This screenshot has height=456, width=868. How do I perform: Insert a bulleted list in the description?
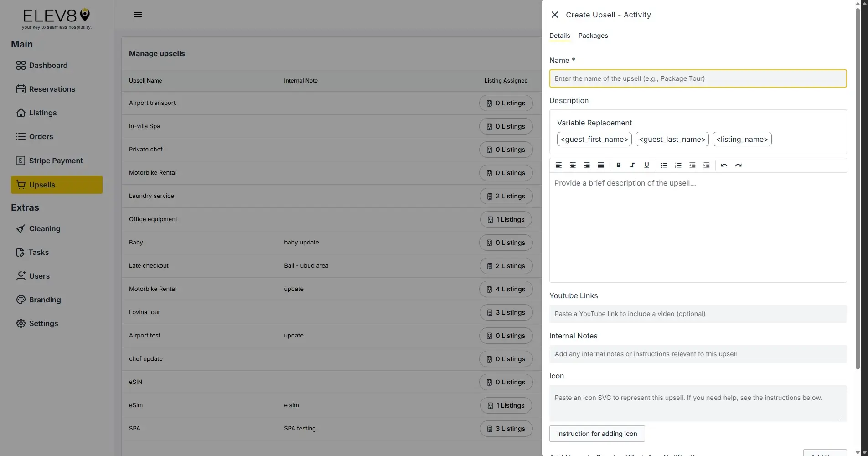(664, 165)
